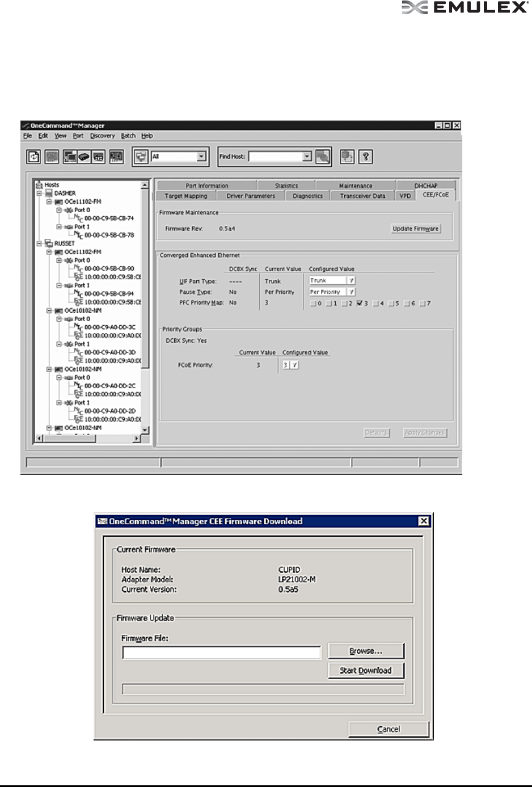Open the Find Host dropdown
The width and height of the screenshot is (532, 787).
coord(307,157)
